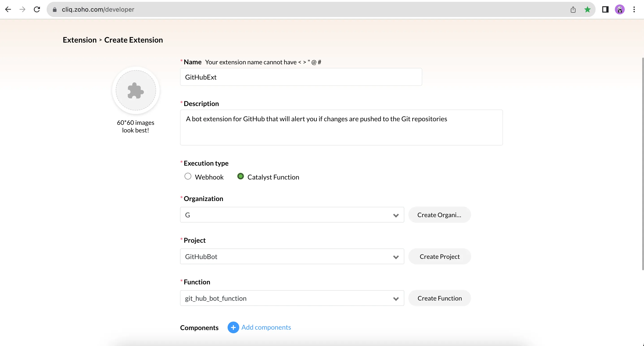
Task: Open the browser profile avatar
Action: tap(620, 9)
